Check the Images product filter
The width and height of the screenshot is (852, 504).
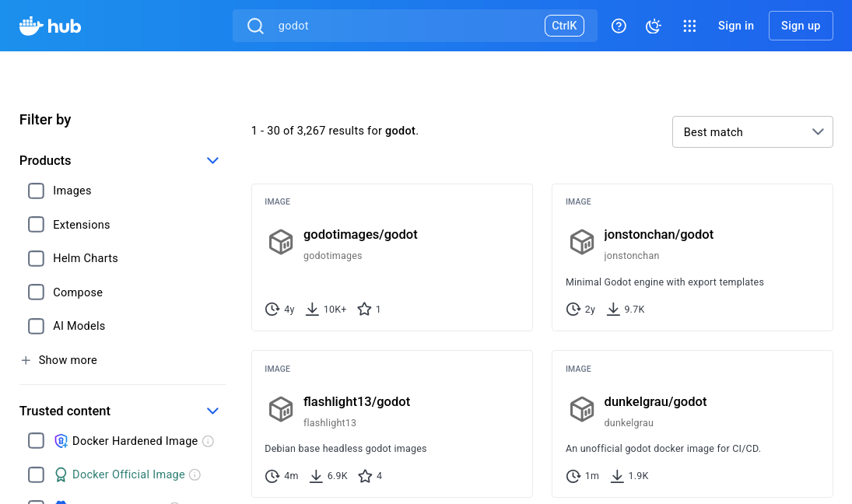(36, 191)
